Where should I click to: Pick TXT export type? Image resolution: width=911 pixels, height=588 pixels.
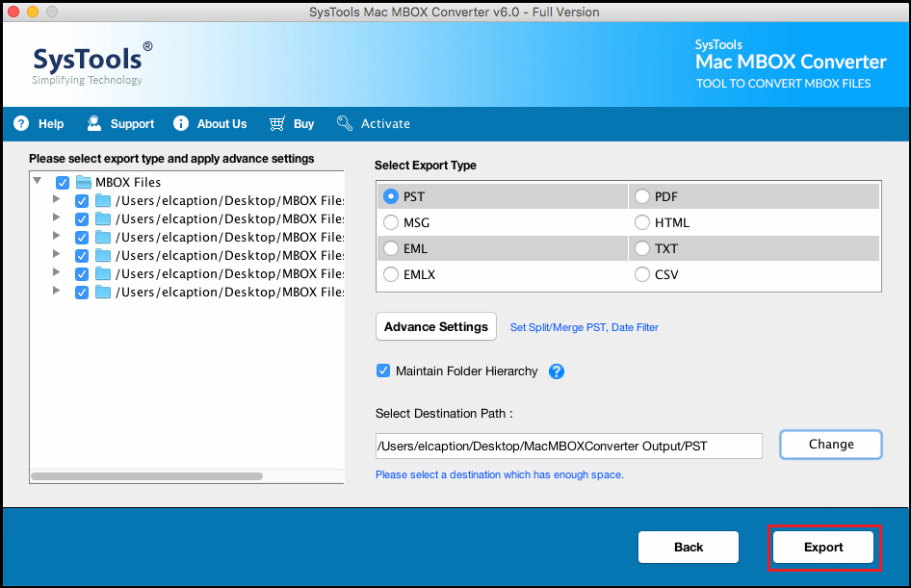pyautogui.click(x=642, y=248)
